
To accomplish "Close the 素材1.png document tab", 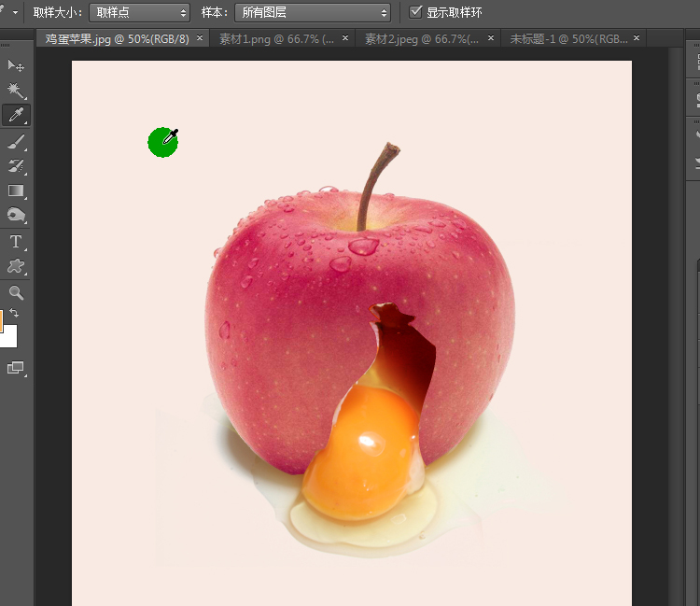I will tap(345, 38).
